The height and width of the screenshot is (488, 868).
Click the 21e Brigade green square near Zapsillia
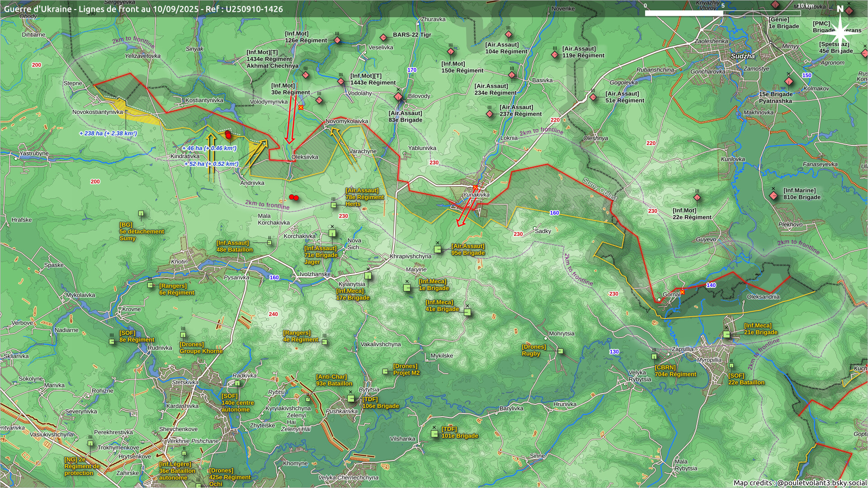pos(726,334)
